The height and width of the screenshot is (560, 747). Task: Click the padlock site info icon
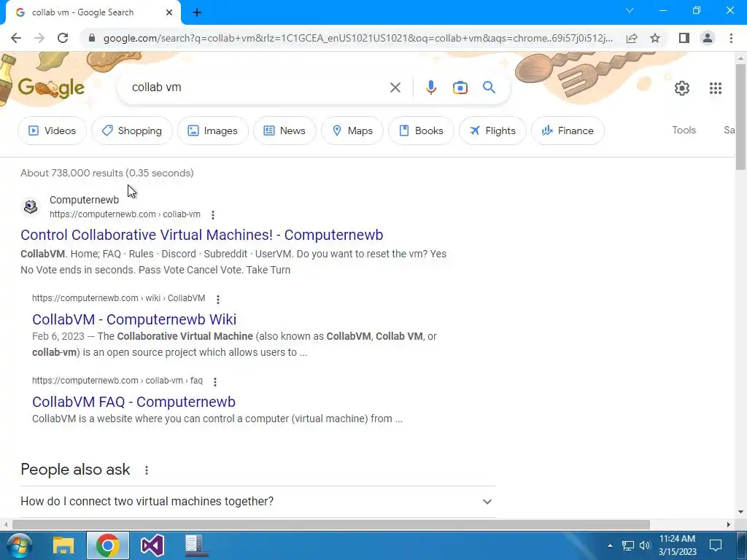click(x=92, y=38)
